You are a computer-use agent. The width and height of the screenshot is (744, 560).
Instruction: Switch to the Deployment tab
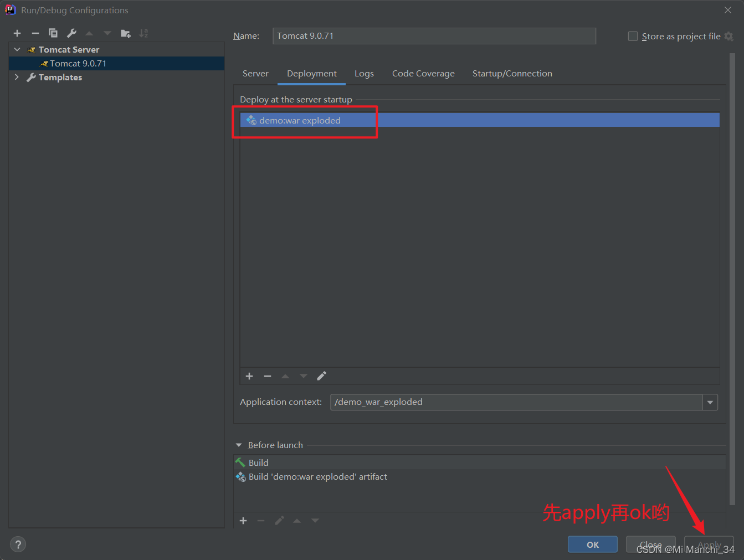click(x=312, y=74)
